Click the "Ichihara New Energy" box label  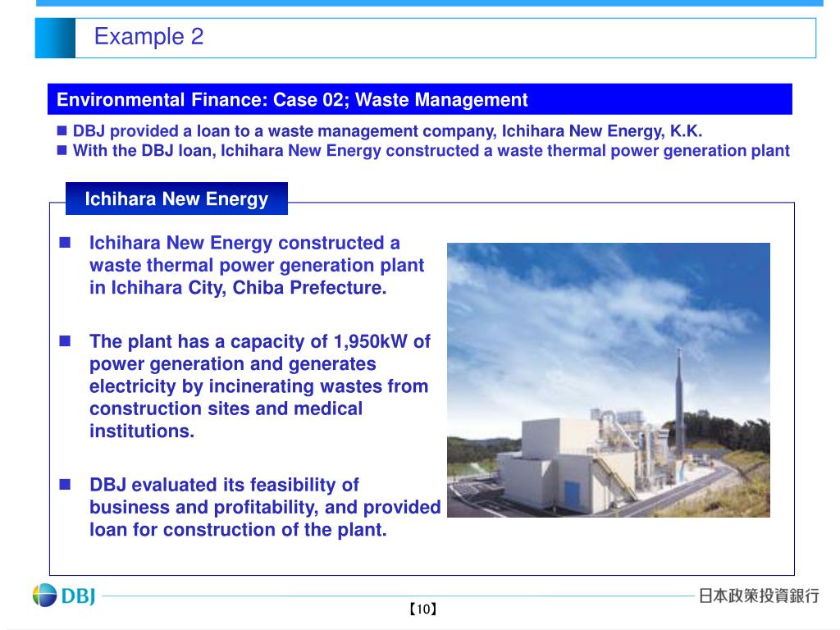tap(176, 199)
